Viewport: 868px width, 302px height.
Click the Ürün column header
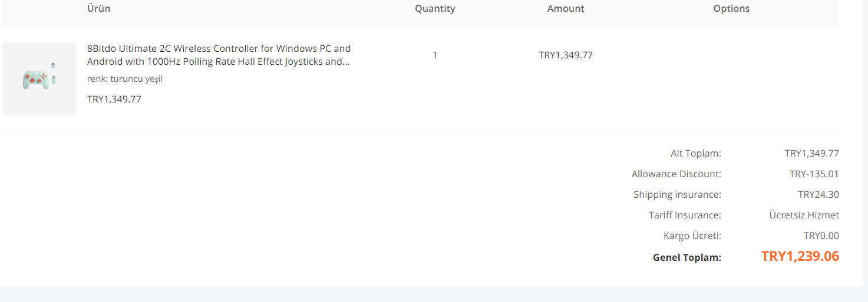[x=98, y=8]
